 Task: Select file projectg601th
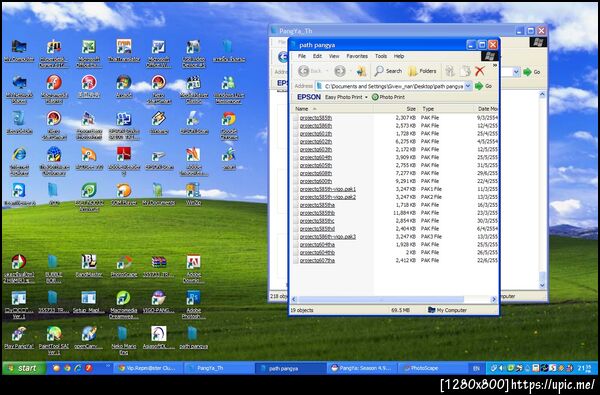[316, 134]
